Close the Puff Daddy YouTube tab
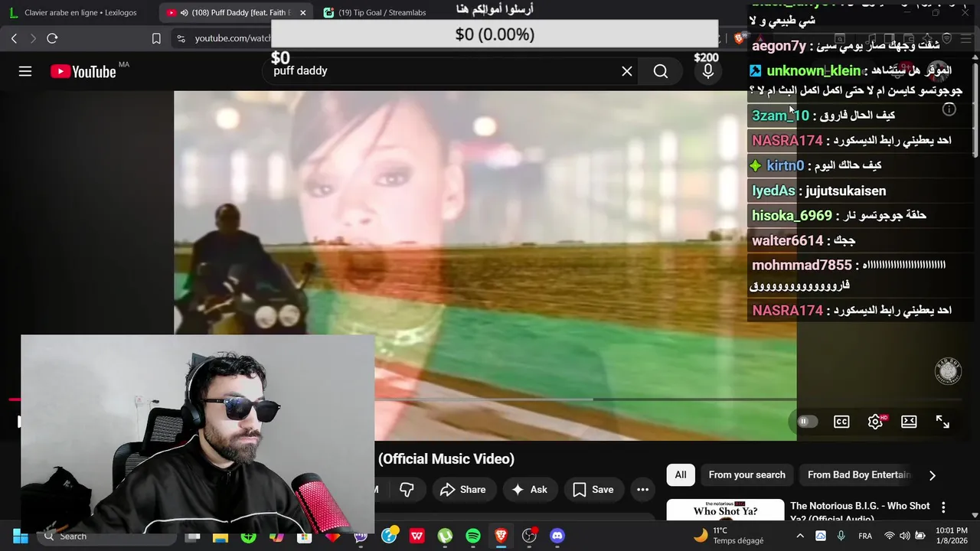980x551 pixels. (x=303, y=12)
